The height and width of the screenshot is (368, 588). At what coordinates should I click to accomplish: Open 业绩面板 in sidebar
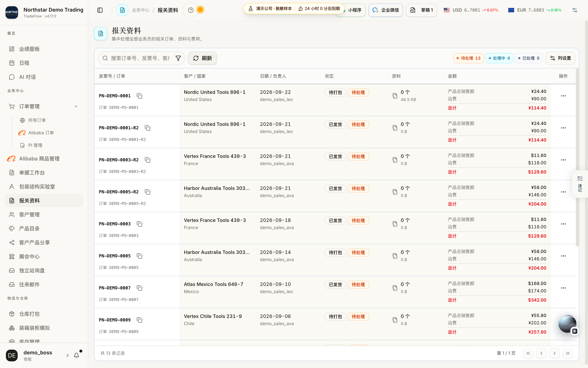(x=44, y=49)
